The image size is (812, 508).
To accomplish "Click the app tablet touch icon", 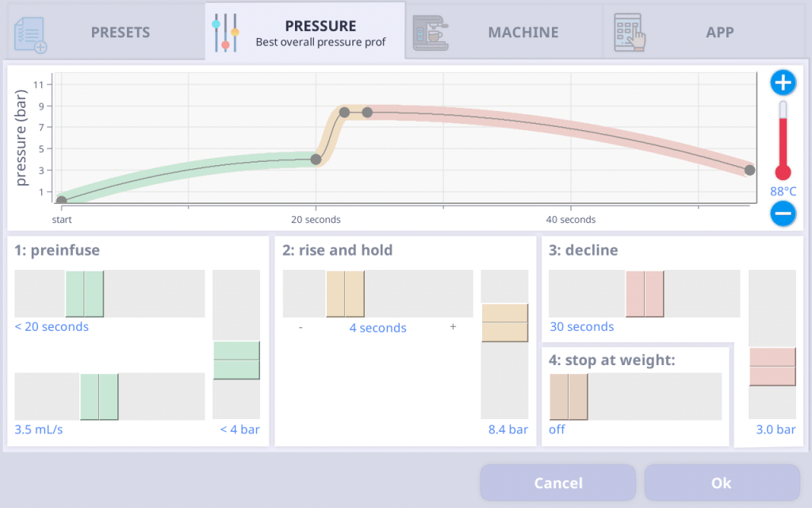I will coord(630,33).
